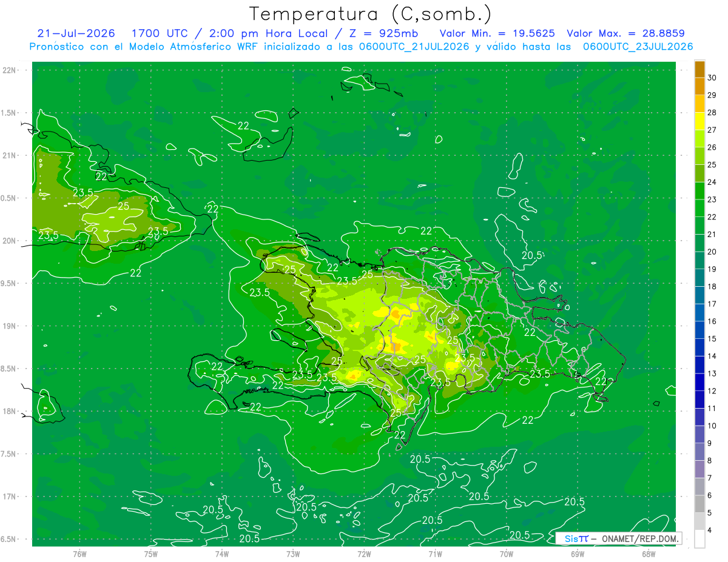Click the longitude label "72W"
728x562 pixels.
click(x=364, y=554)
